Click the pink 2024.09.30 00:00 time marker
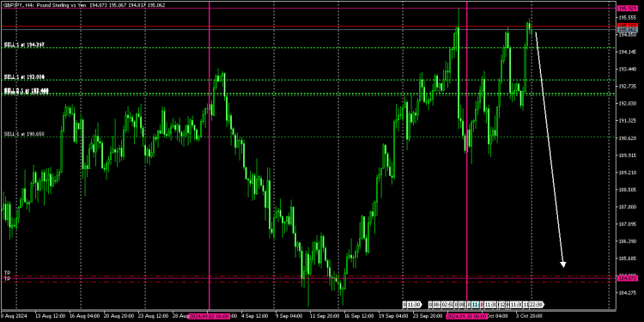The height and width of the screenshot is (322, 644). (x=466, y=316)
